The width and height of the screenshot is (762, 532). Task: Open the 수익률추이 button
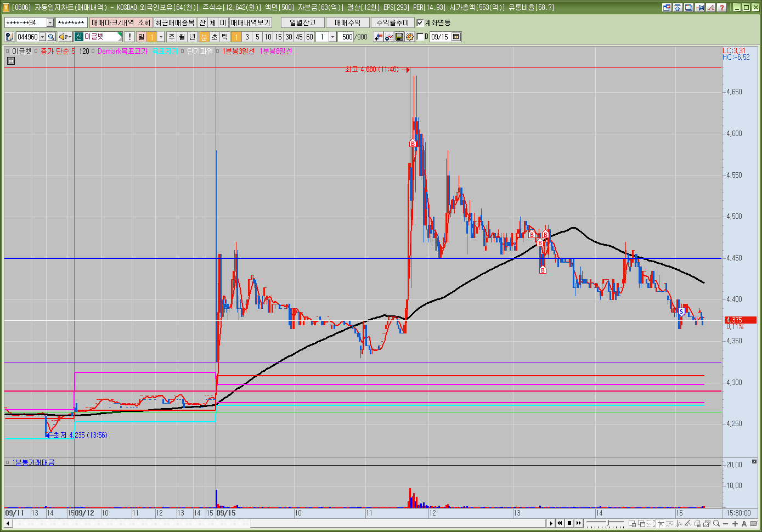click(393, 22)
